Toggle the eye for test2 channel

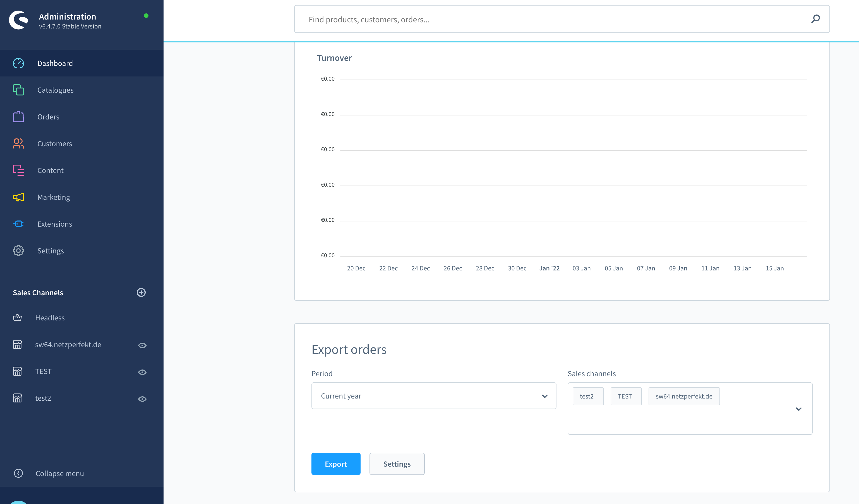142,399
